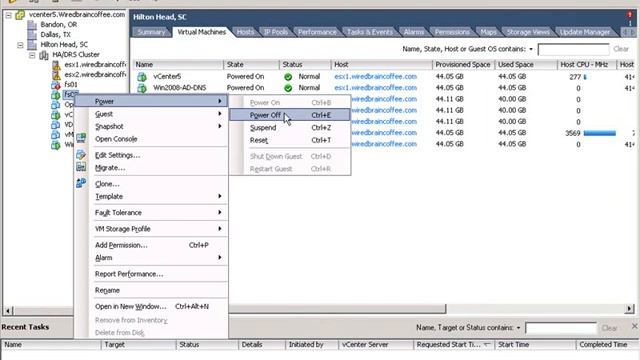Click Clear button beside VM filter field
Viewport: 640px width, 360px height.
621,49
